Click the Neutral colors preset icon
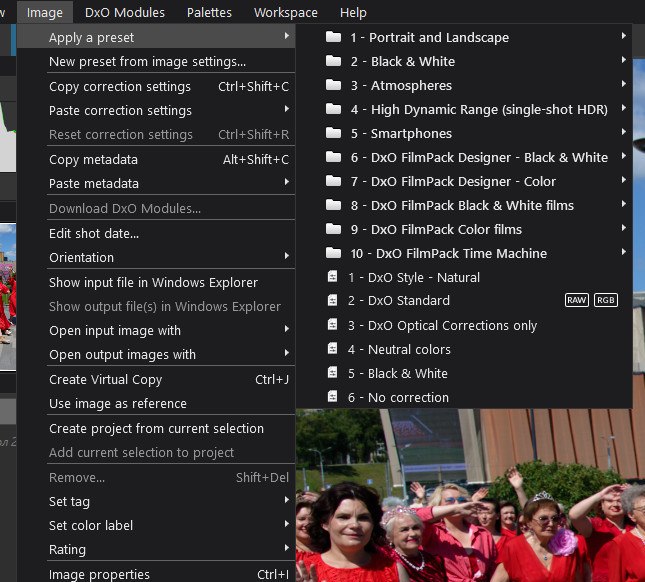 (x=332, y=349)
